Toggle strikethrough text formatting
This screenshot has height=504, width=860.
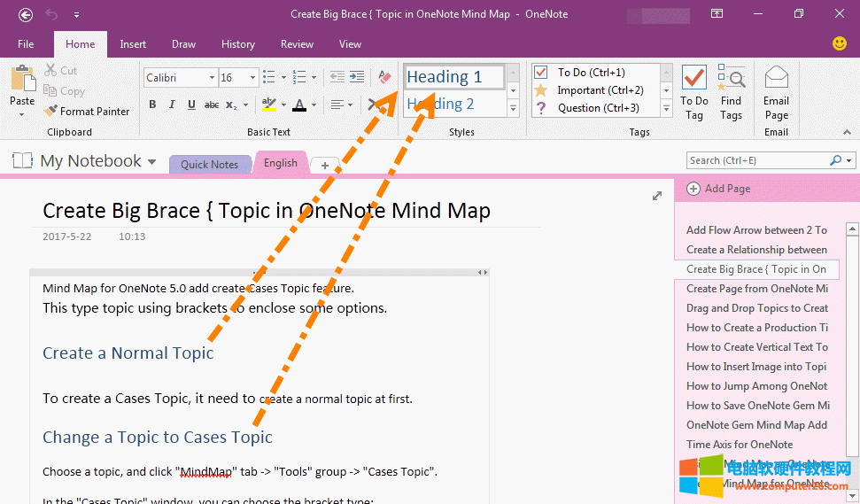pyautogui.click(x=212, y=105)
